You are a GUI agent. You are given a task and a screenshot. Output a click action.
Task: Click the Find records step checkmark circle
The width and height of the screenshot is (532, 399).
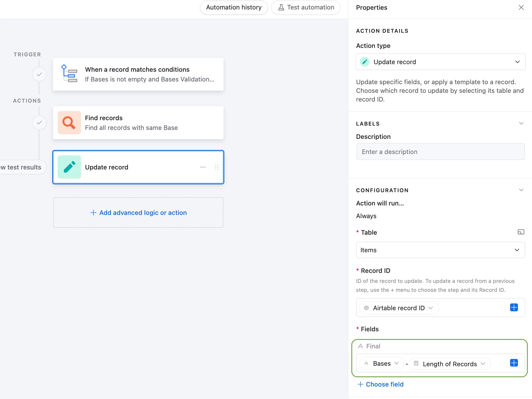pos(39,123)
